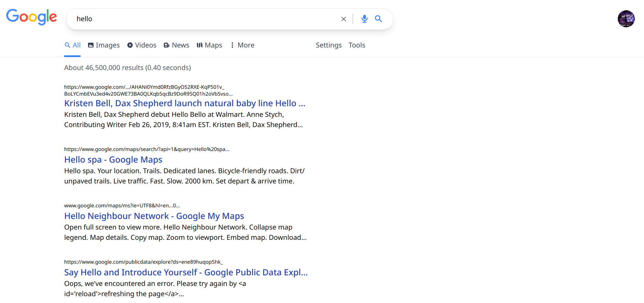Switch to News tab
Image resolution: width=644 pixels, height=303 pixels.
click(176, 45)
